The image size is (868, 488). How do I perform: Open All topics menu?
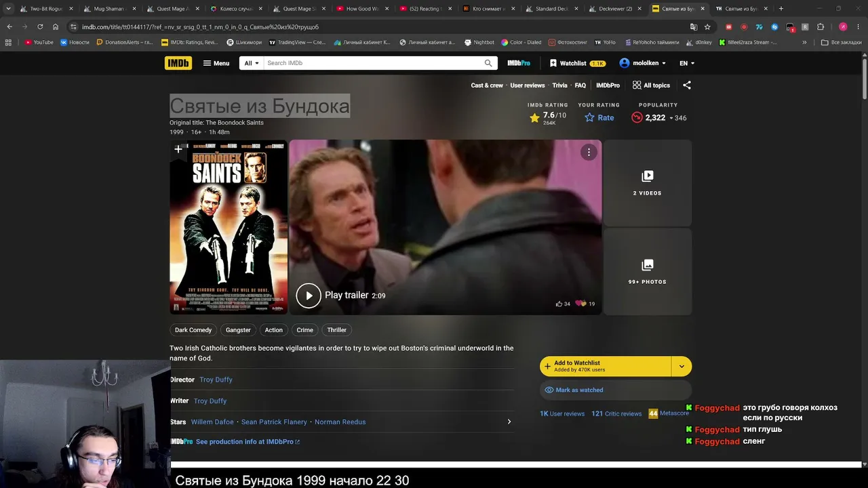point(651,85)
